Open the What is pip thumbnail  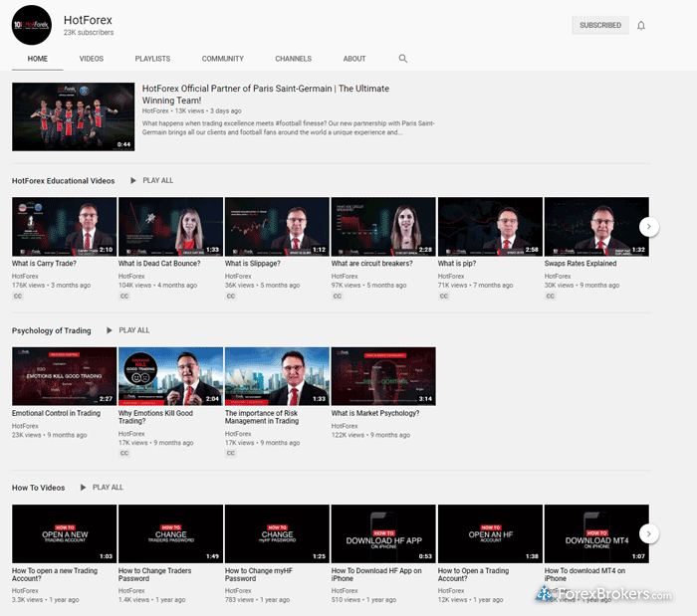(490, 227)
